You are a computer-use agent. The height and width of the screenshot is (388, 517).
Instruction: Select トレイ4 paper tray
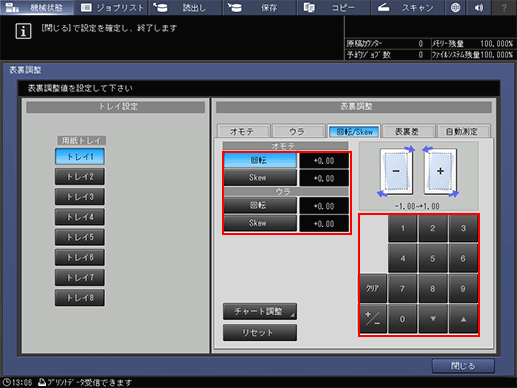click(x=80, y=217)
